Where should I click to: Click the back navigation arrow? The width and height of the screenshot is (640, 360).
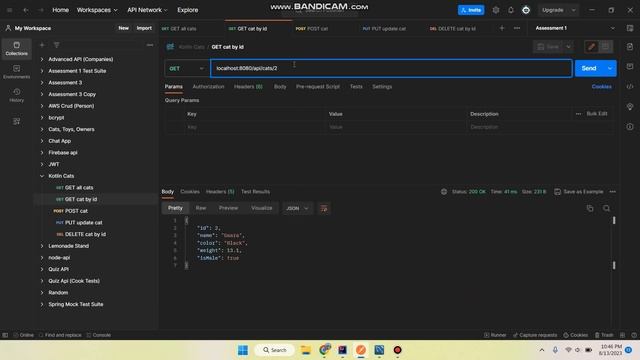[26, 10]
